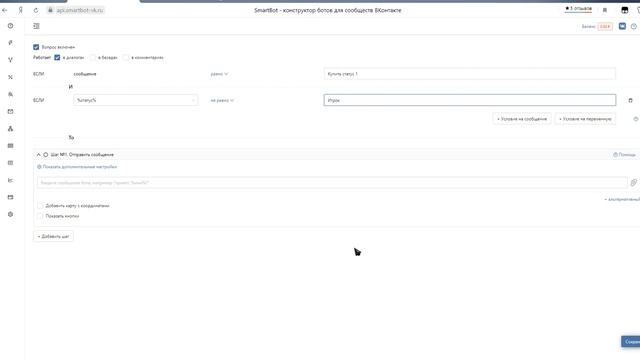
Task: Click the bot message text input field
Action: click(x=332, y=182)
